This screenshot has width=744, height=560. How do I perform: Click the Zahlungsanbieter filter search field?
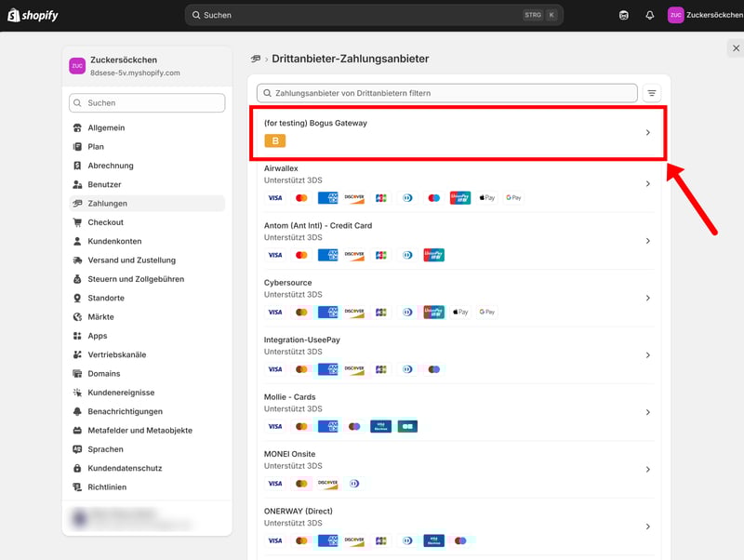tap(446, 93)
